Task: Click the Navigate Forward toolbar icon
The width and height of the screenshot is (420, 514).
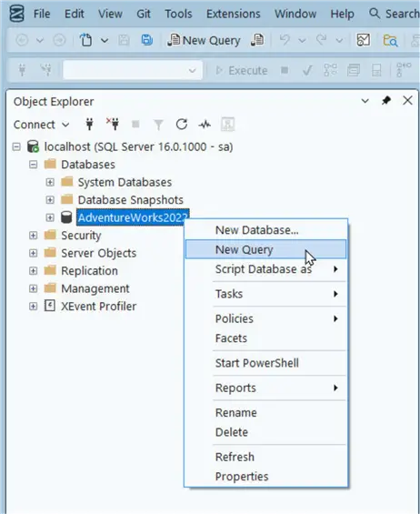Action: tap(59, 40)
